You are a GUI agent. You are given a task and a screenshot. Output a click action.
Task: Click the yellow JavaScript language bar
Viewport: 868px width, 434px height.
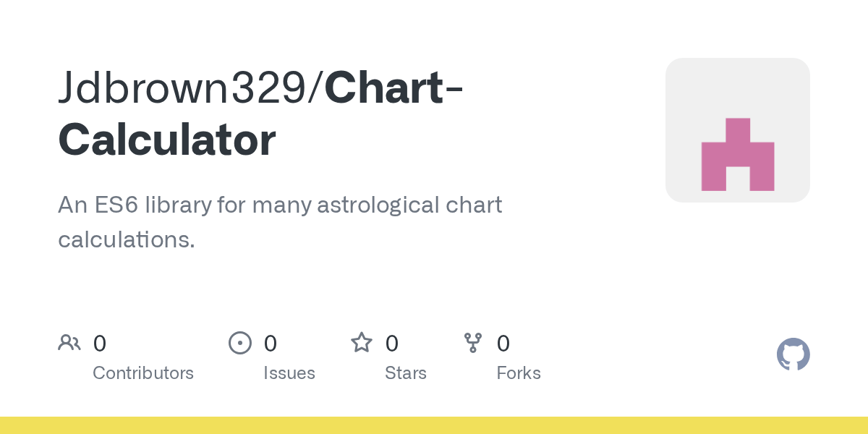434,425
